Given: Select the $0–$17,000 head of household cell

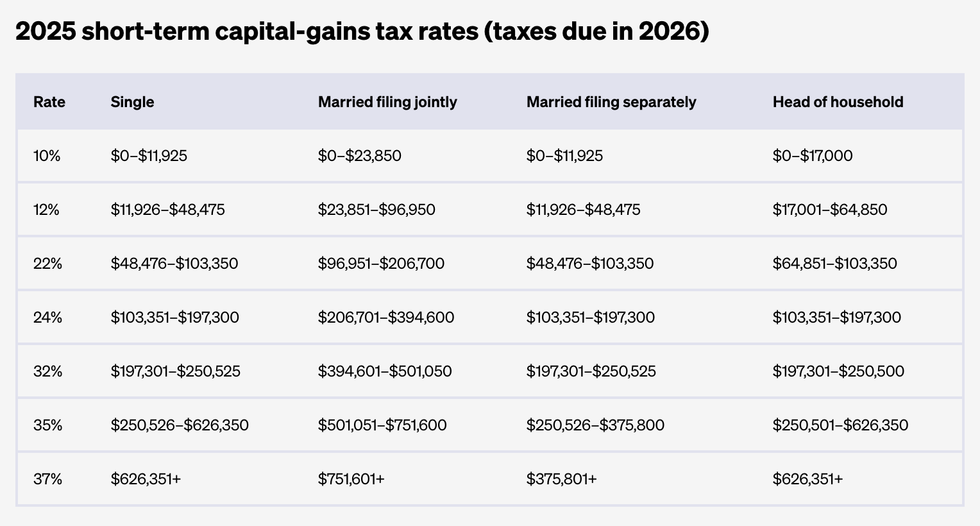Looking at the screenshot, I should [813, 156].
